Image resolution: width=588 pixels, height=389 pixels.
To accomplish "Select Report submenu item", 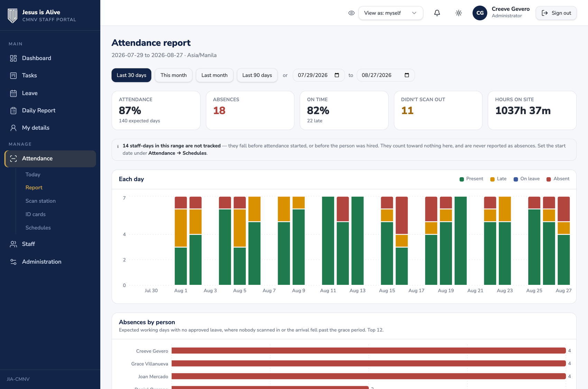I will coord(34,188).
